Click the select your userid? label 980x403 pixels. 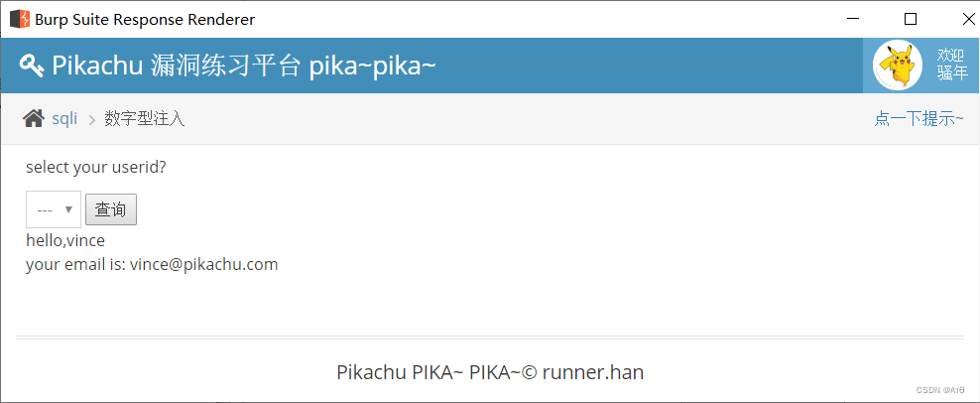[x=96, y=167]
